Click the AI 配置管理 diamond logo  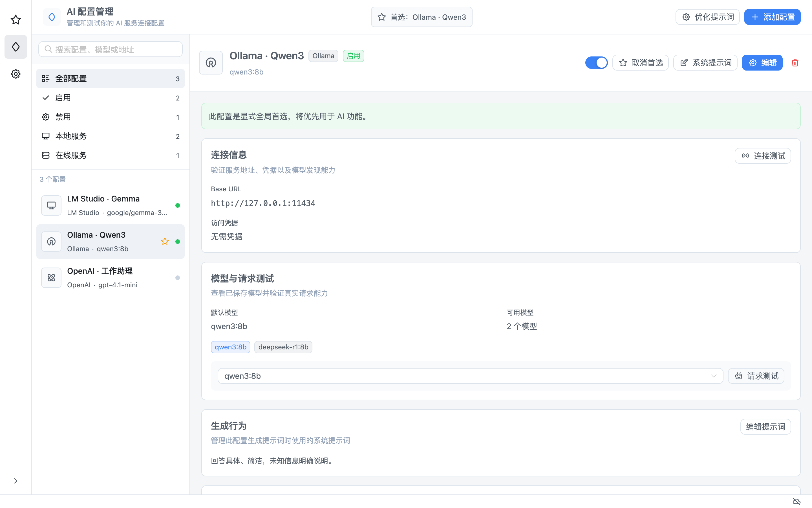[x=52, y=17]
